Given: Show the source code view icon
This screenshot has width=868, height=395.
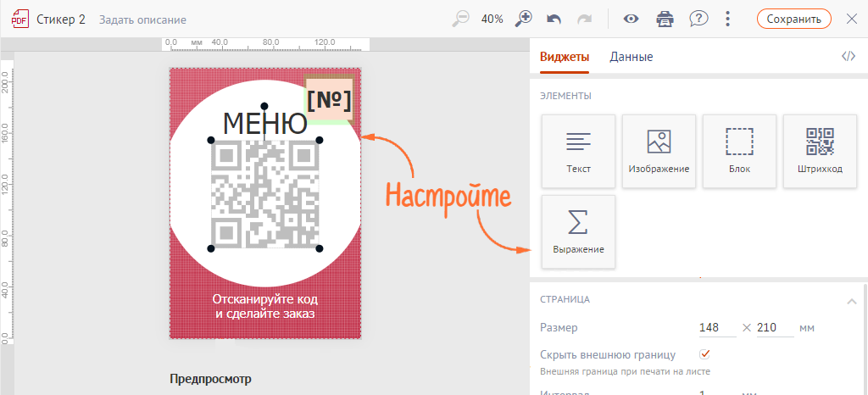Looking at the screenshot, I should 848,57.
